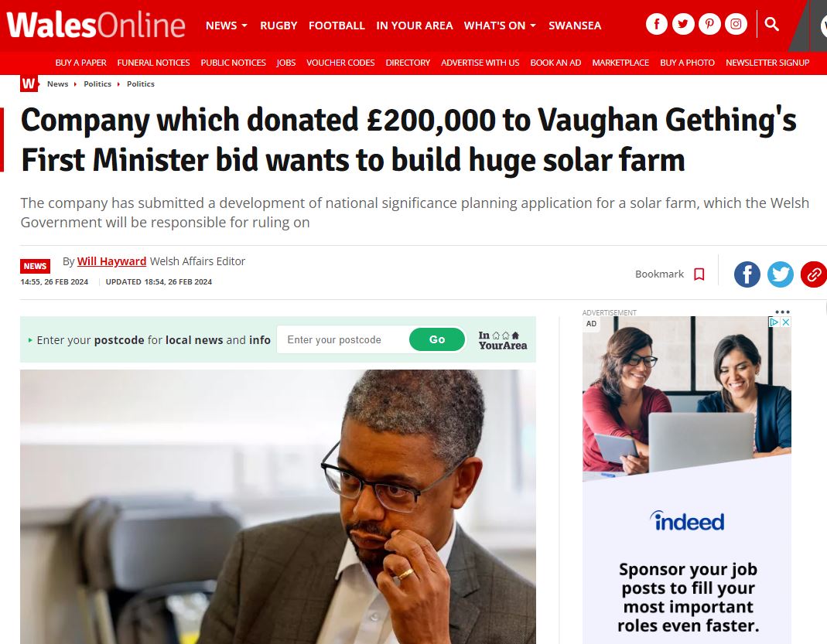The image size is (827, 644).
Task: Open the Pinterest icon in the header
Action: [x=709, y=24]
